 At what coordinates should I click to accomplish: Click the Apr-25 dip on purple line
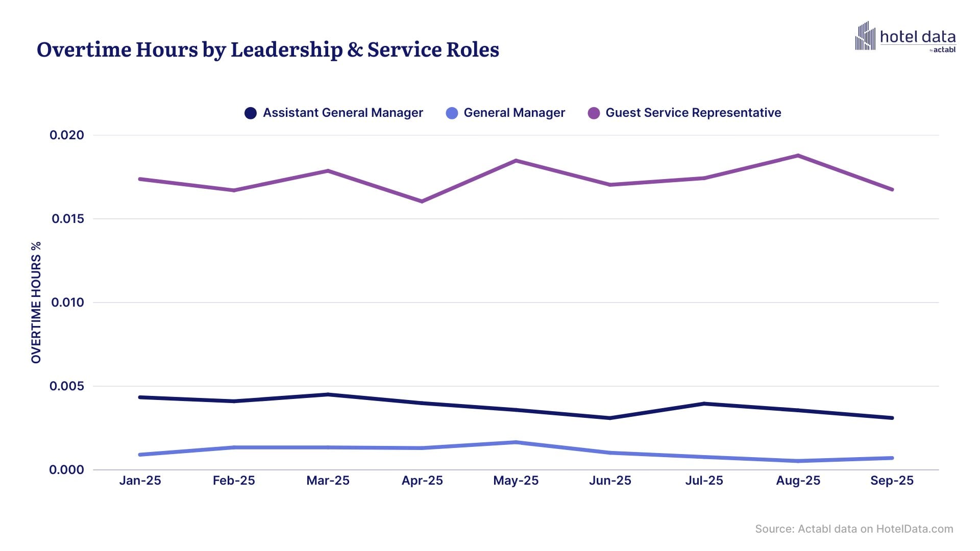click(x=422, y=202)
